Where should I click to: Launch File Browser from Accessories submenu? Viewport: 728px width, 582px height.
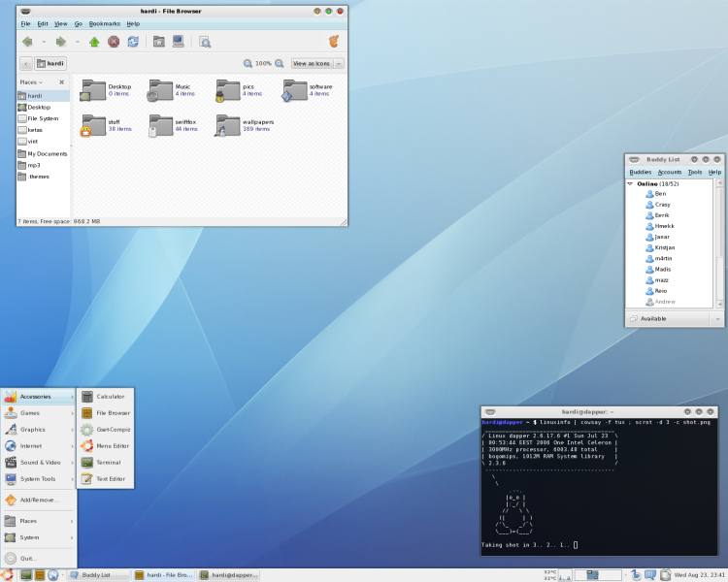point(106,412)
